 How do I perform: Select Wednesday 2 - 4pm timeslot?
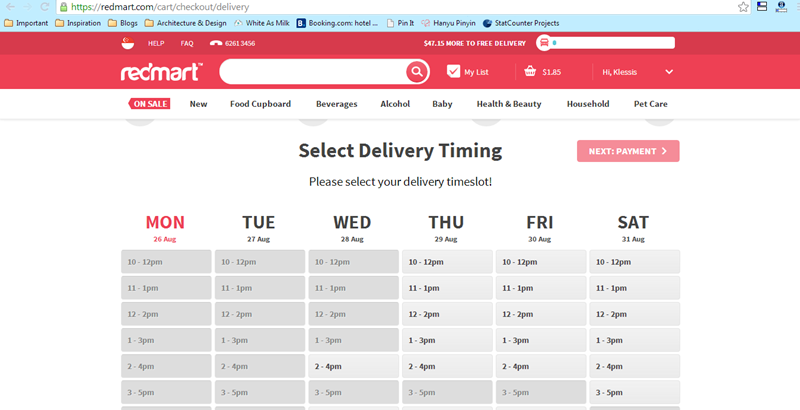354,366
